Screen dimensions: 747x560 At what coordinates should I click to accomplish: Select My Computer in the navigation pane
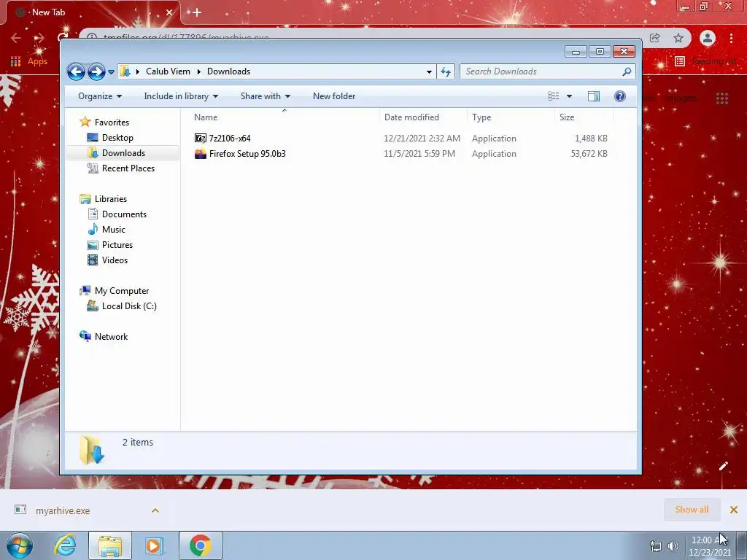[x=122, y=290]
